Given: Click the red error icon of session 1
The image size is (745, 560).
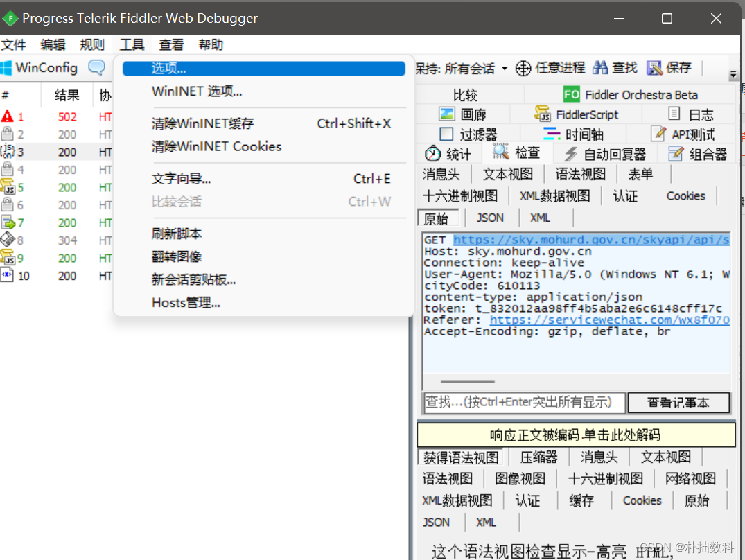Looking at the screenshot, I should pyautogui.click(x=7, y=116).
